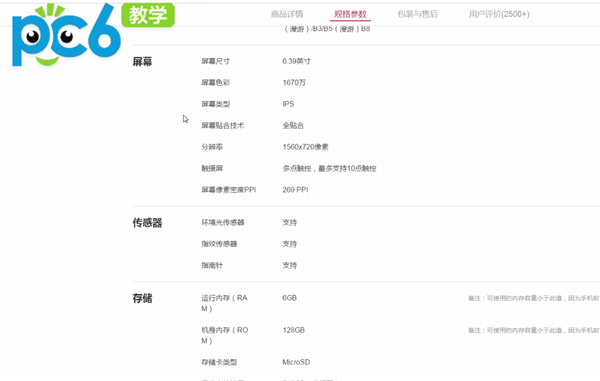This screenshot has width=600, height=381.
Task: Click the 屏幕色彩 label
Action: (x=215, y=83)
